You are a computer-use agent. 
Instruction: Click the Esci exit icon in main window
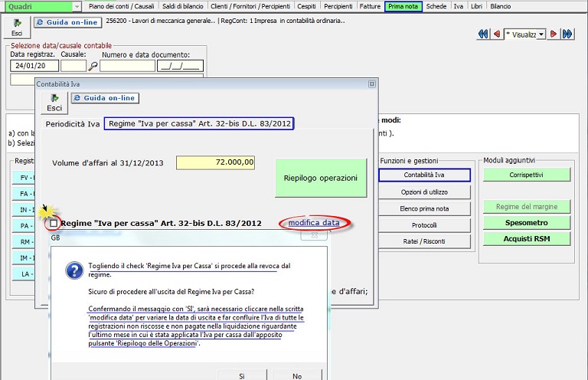coord(17,27)
